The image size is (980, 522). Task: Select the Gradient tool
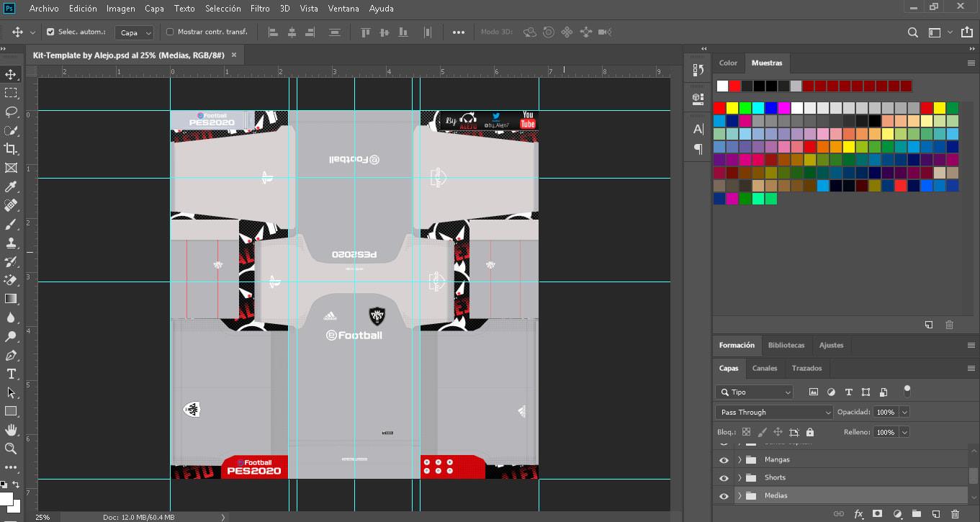click(x=11, y=299)
